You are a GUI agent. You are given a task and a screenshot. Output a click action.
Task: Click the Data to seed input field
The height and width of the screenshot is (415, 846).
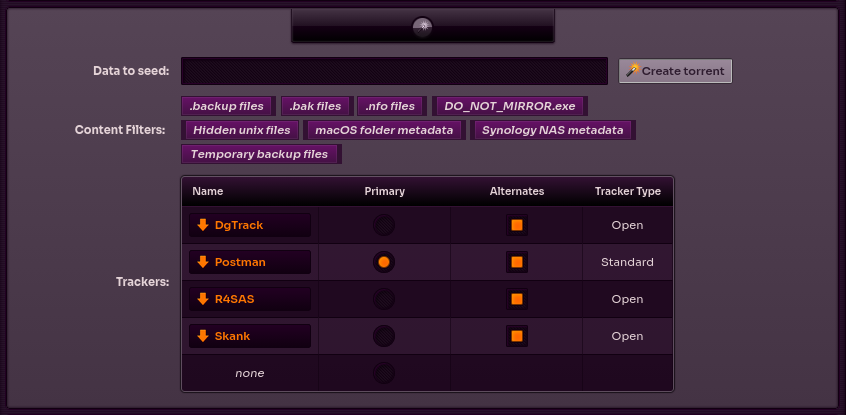point(394,71)
